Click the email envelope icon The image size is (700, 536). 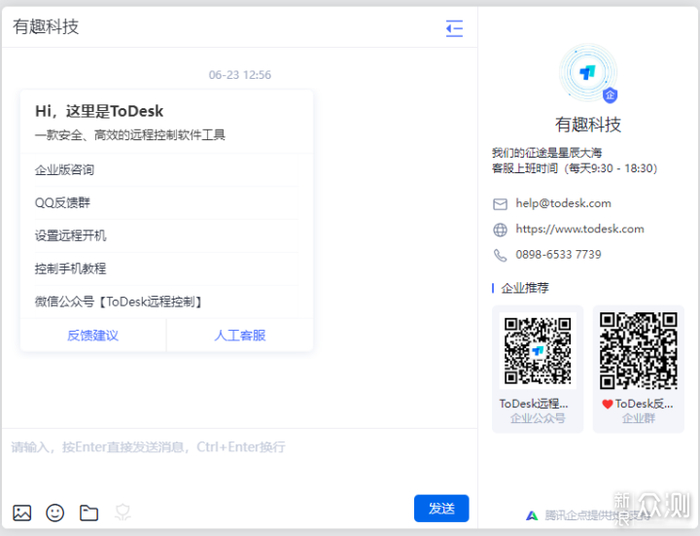coord(500,204)
